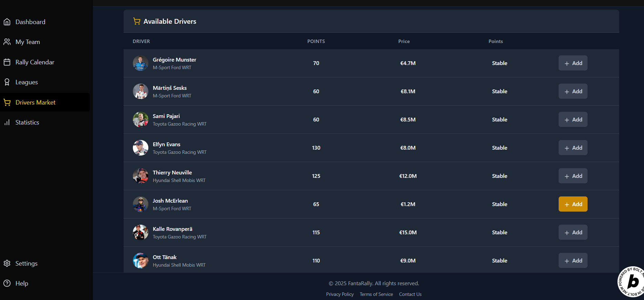Click the cart icon beside Available Drivers
Image resolution: width=644 pixels, height=300 pixels.
[x=137, y=21]
